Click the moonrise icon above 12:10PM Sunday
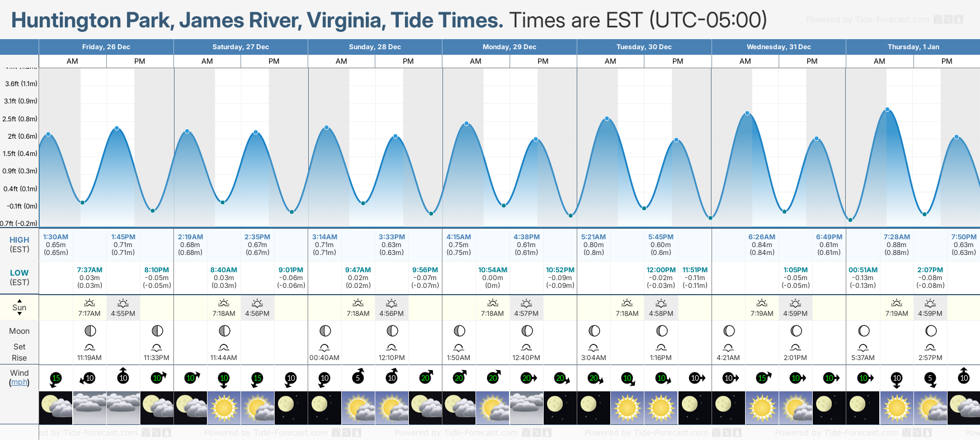The width and height of the screenshot is (980, 440). (392, 347)
